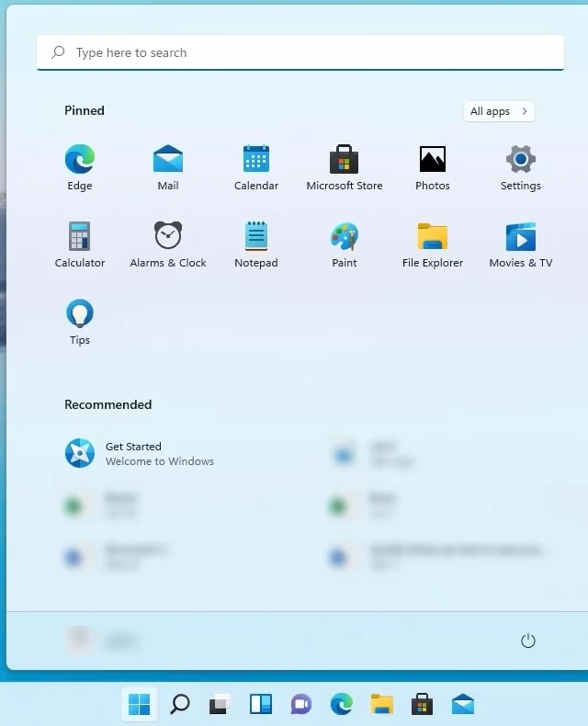Click the blurred user account profile
Image resolution: width=588 pixels, height=726 pixels.
[102, 641]
